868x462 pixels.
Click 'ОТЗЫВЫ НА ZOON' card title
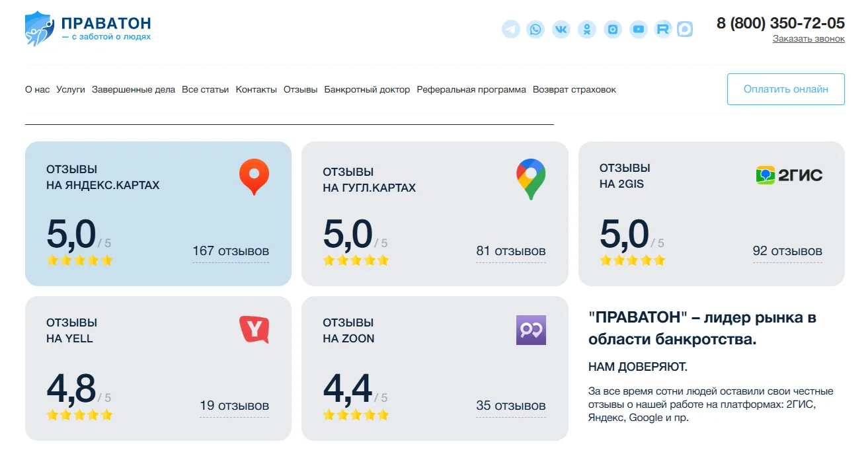coord(348,330)
